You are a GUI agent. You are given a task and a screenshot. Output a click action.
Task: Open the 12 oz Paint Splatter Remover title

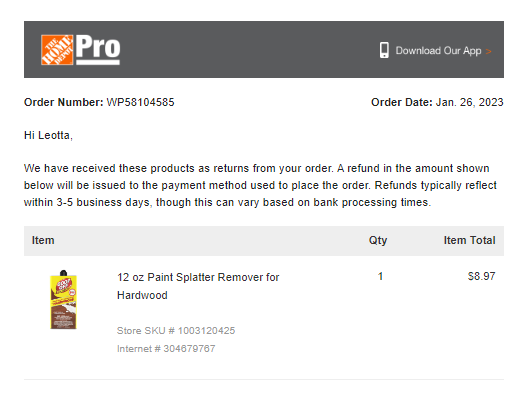tap(198, 286)
